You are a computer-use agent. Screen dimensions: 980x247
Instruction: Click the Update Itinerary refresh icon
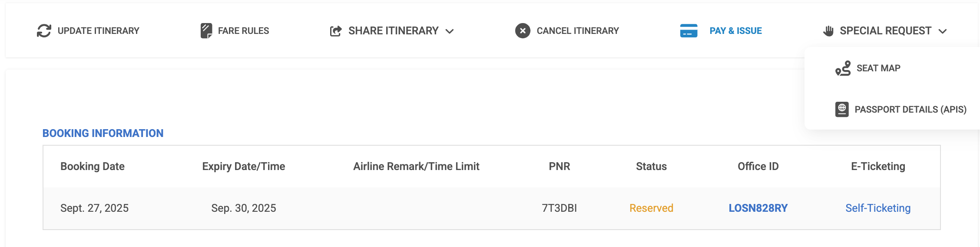click(44, 31)
